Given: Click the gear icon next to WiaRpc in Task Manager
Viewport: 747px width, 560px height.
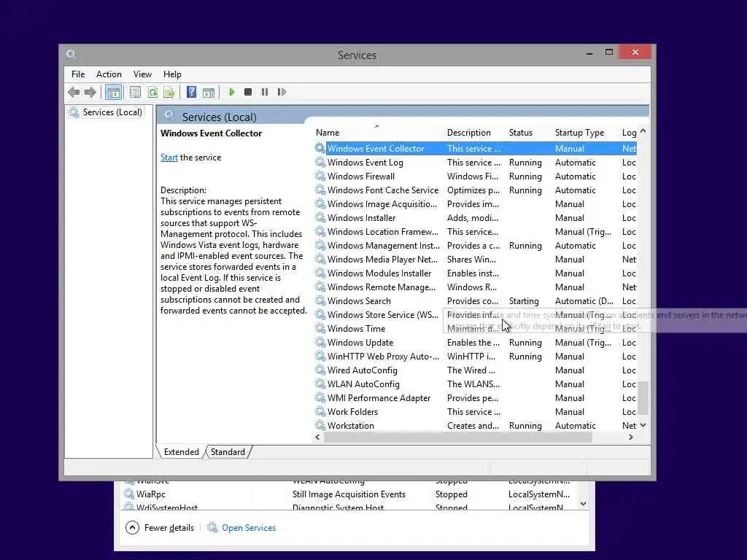Looking at the screenshot, I should click(x=128, y=494).
